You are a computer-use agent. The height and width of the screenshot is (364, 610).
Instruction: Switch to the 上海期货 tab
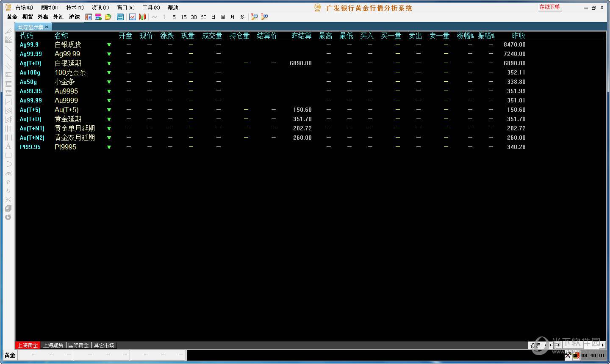click(x=53, y=345)
